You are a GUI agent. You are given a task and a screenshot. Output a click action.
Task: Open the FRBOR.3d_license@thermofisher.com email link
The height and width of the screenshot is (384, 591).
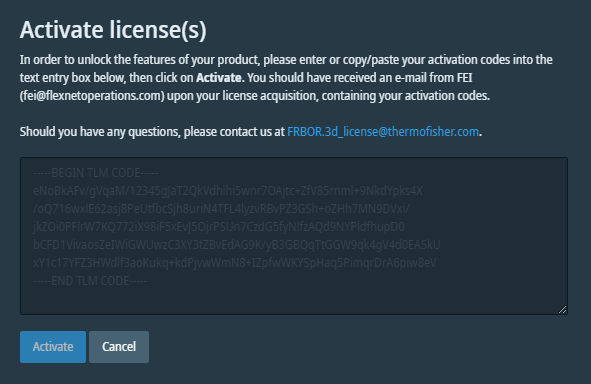click(383, 132)
